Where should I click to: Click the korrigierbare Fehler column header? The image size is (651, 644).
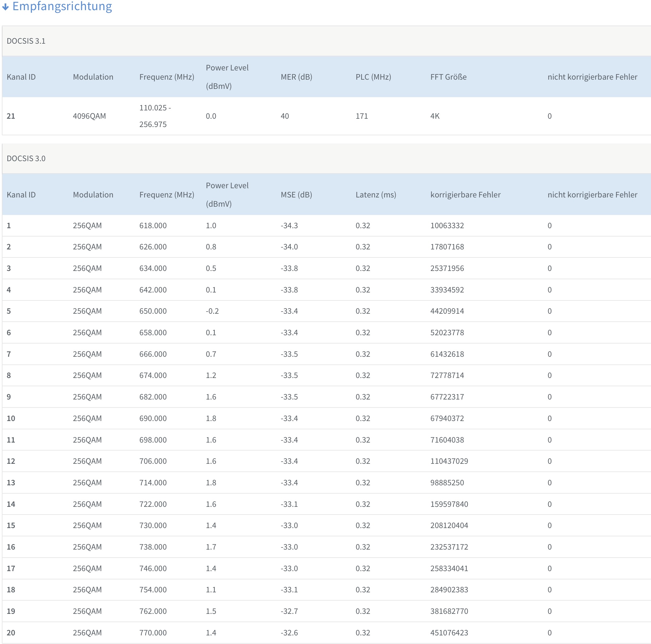point(465,195)
